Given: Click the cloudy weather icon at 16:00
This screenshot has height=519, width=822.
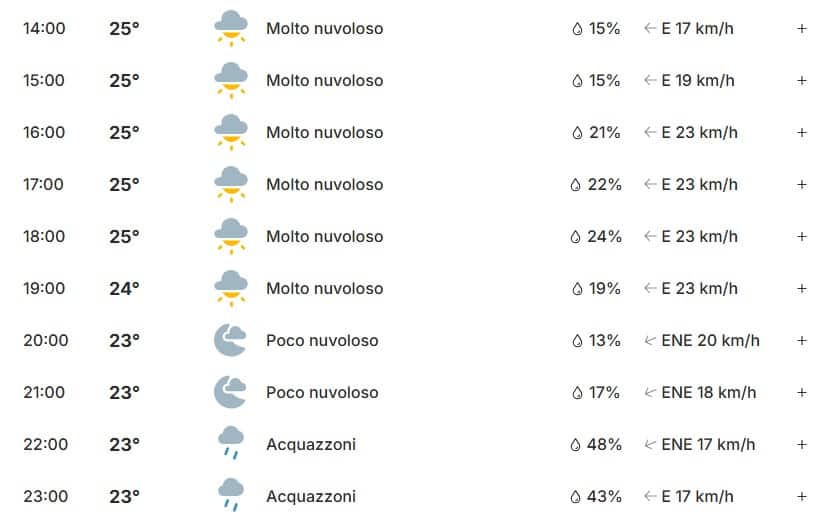Looking at the screenshot, I should click(x=231, y=132).
